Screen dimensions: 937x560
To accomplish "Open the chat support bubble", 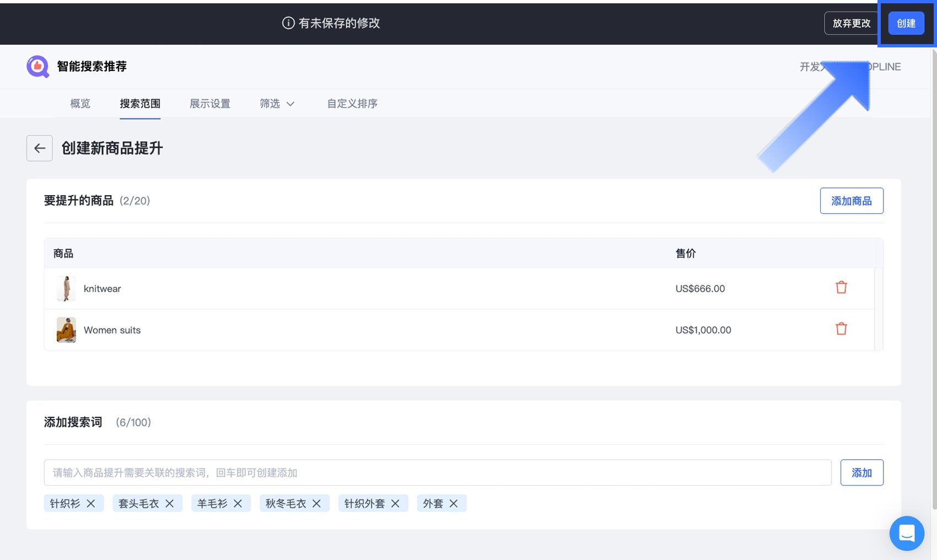I will tap(907, 533).
